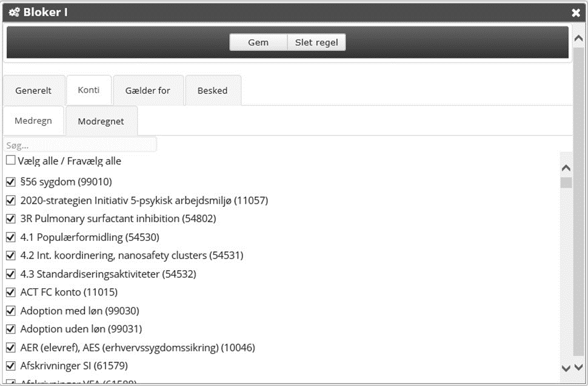
Task: Click the outer dialog scrollbar up arrow
Action: click(578, 38)
